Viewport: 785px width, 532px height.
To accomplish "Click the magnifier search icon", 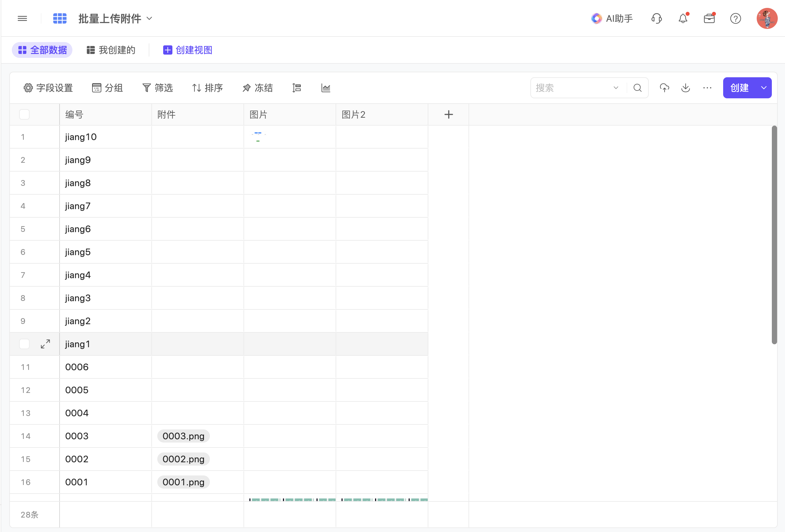I will [x=637, y=88].
